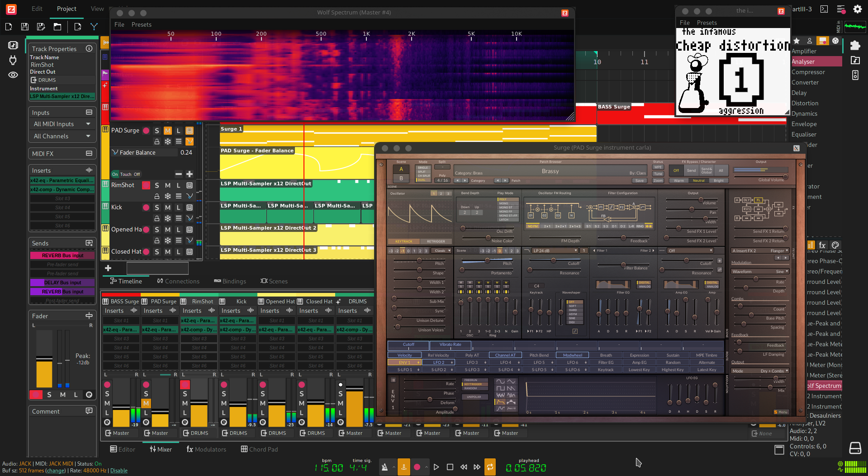
Task: Open the Presets menu in Wolf Spectrum window
Action: tap(141, 24)
